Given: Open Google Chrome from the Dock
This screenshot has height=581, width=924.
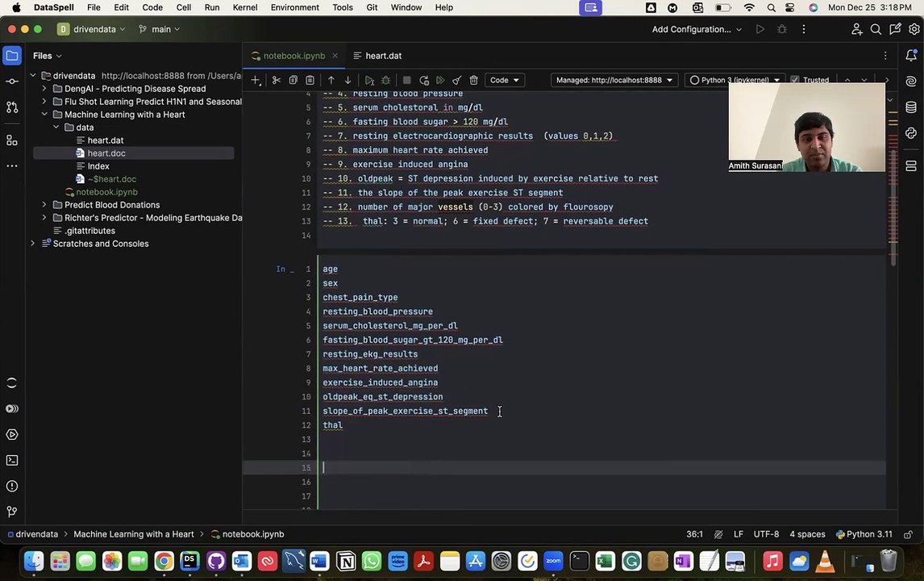Looking at the screenshot, I should pos(164,561).
